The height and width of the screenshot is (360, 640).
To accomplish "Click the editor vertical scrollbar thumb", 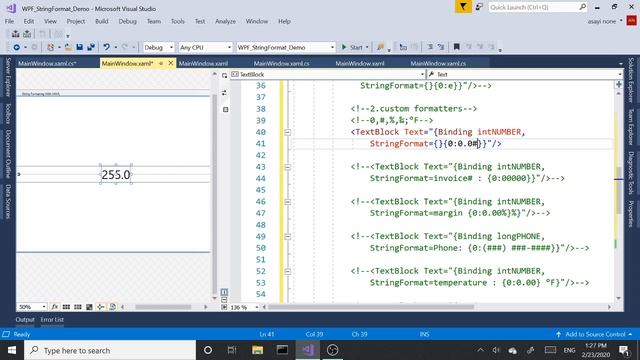I will [x=619, y=191].
